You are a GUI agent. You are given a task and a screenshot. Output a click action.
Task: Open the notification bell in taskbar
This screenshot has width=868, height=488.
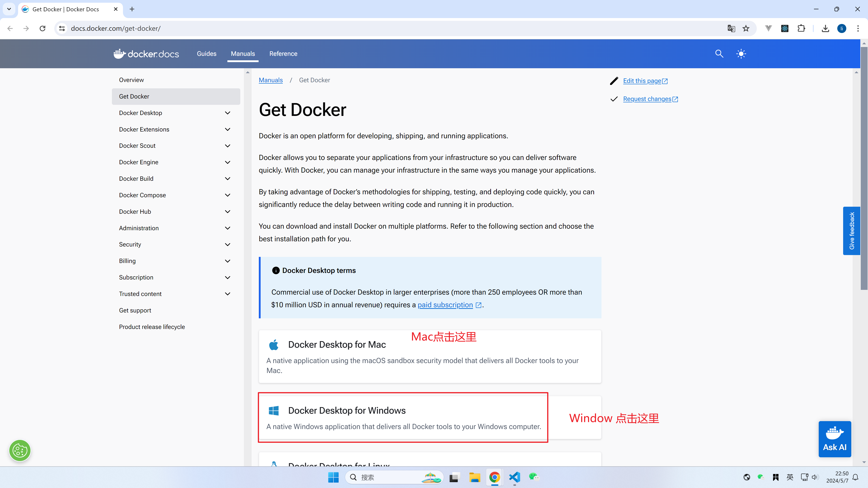[856, 477]
